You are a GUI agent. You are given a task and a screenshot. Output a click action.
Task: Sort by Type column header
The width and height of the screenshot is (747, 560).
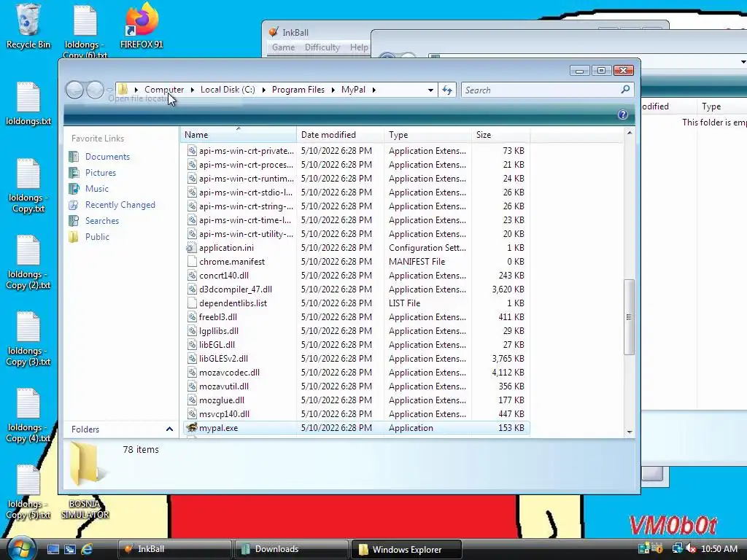tap(427, 135)
